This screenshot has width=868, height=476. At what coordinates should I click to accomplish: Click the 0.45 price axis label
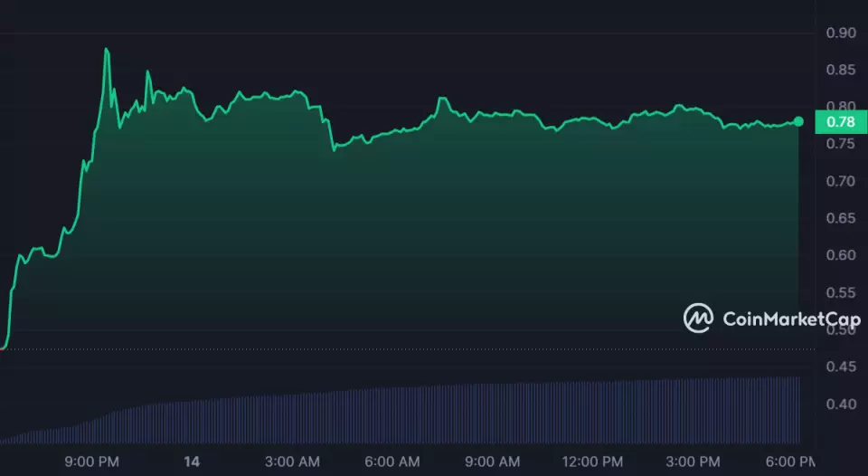pos(841,367)
